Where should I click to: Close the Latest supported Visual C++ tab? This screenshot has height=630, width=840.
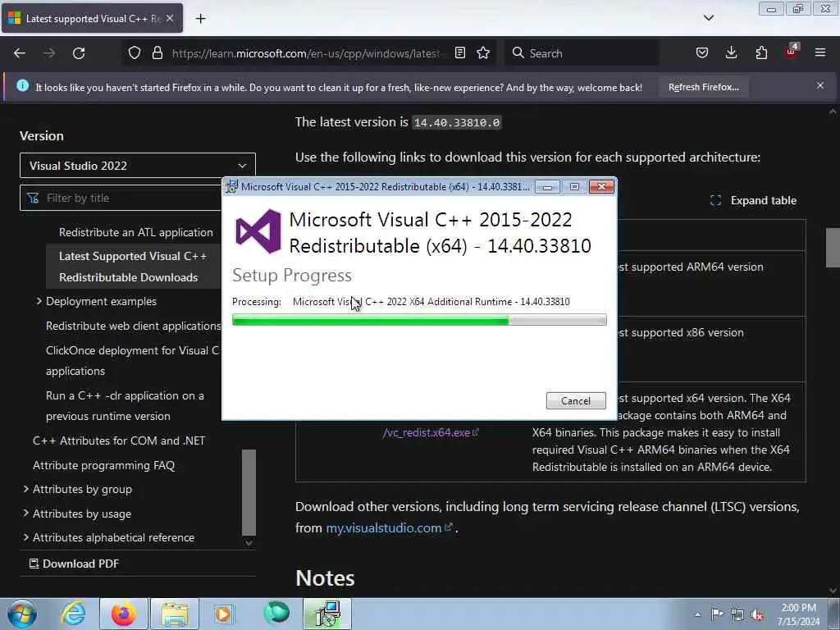point(170,18)
